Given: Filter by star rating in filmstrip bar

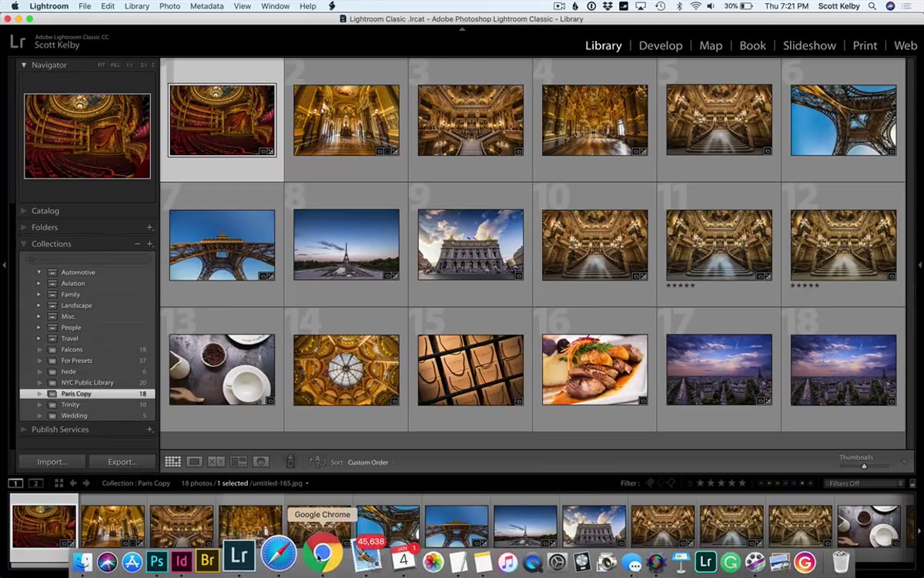Looking at the screenshot, I should tap(722, 483).
